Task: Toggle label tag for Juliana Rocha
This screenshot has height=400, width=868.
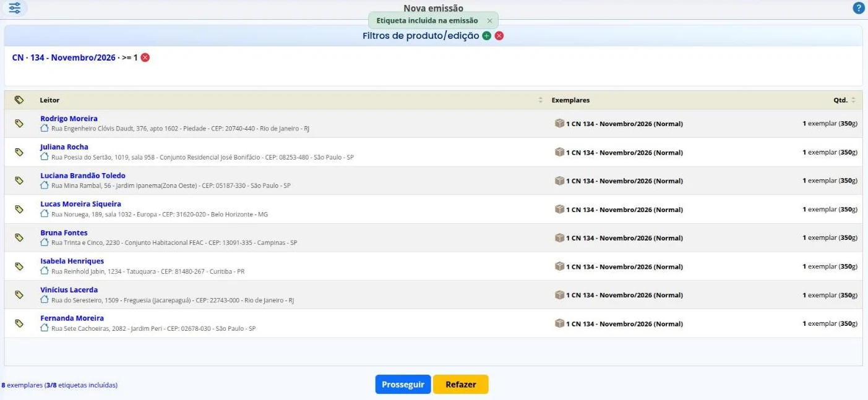Action: (x=19, y=152)
